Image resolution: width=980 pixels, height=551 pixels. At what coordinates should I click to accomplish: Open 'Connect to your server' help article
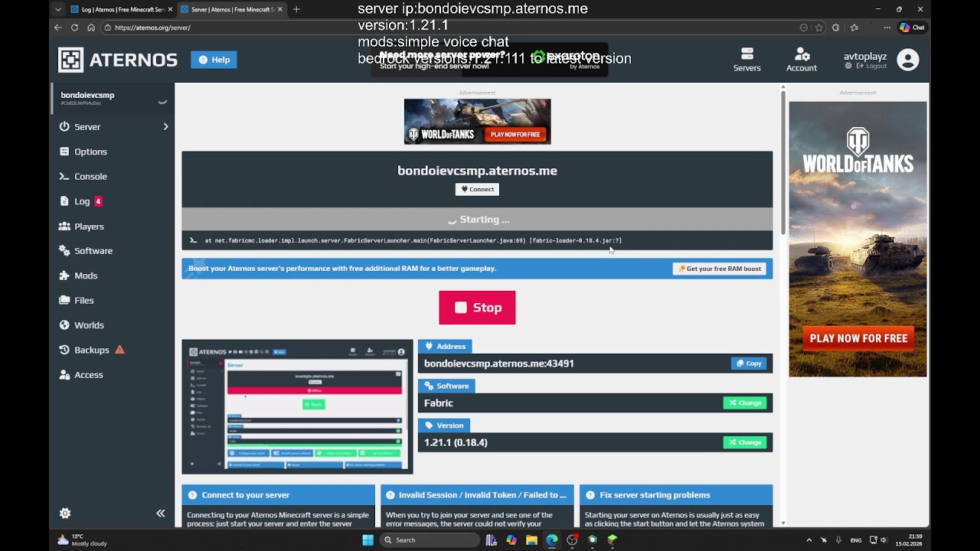tap(278, 495)
